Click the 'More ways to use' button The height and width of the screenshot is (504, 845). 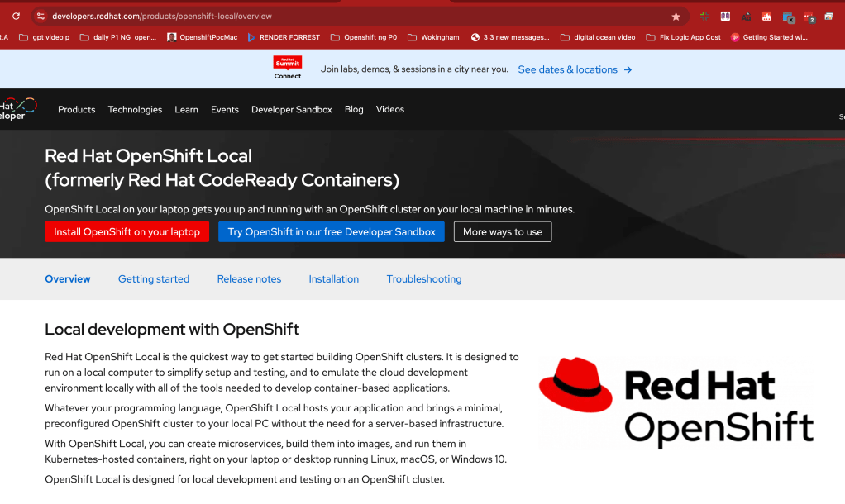pyautogui.click(x=503, y=231)
